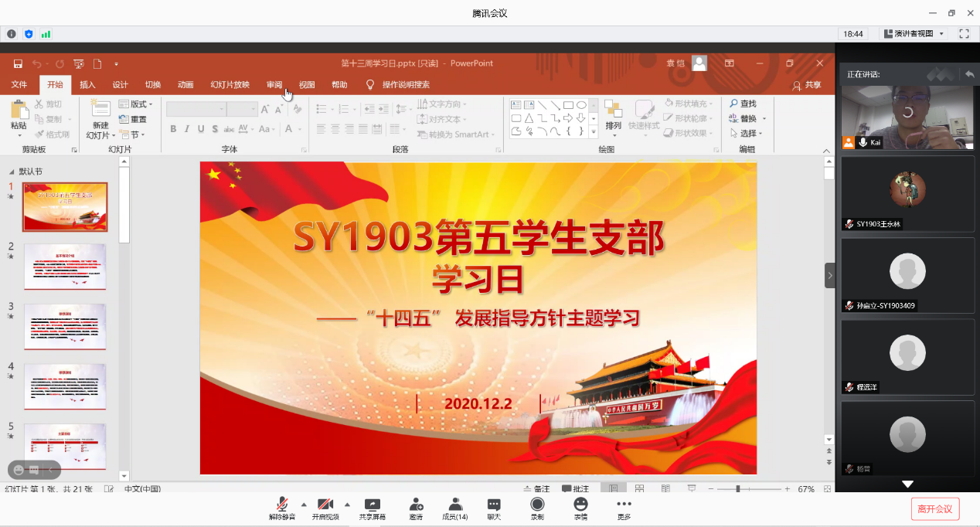Switch to the 插入 ribbon tab
This screenshot has width=980, height=527.
pos(87,85)
